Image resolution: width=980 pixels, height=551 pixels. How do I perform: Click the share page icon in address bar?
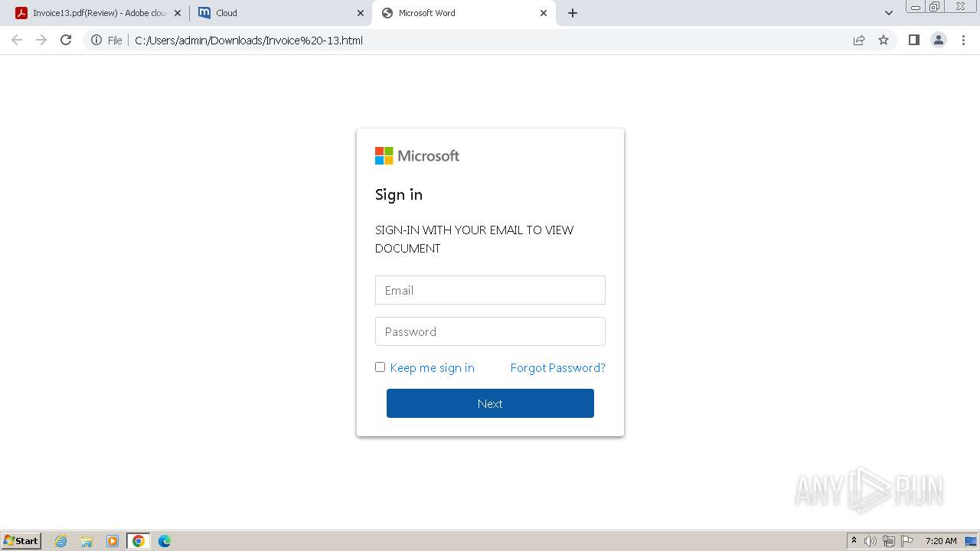[x=859, y=40]
